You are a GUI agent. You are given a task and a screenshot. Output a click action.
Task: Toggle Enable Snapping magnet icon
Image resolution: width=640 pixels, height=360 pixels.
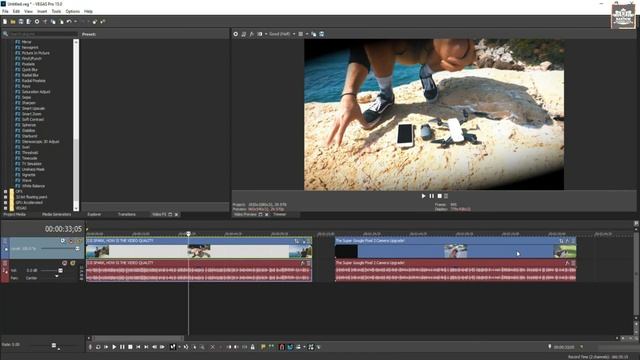coord(282,347)
